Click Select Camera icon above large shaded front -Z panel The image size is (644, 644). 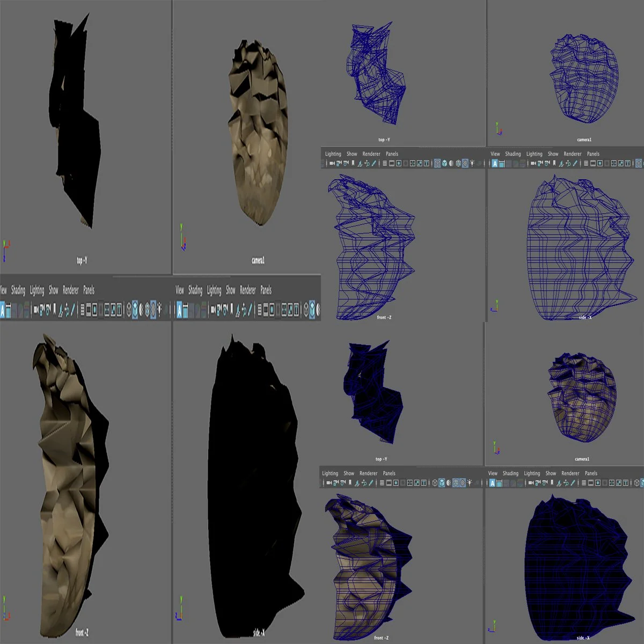click(x=35, y=310)
